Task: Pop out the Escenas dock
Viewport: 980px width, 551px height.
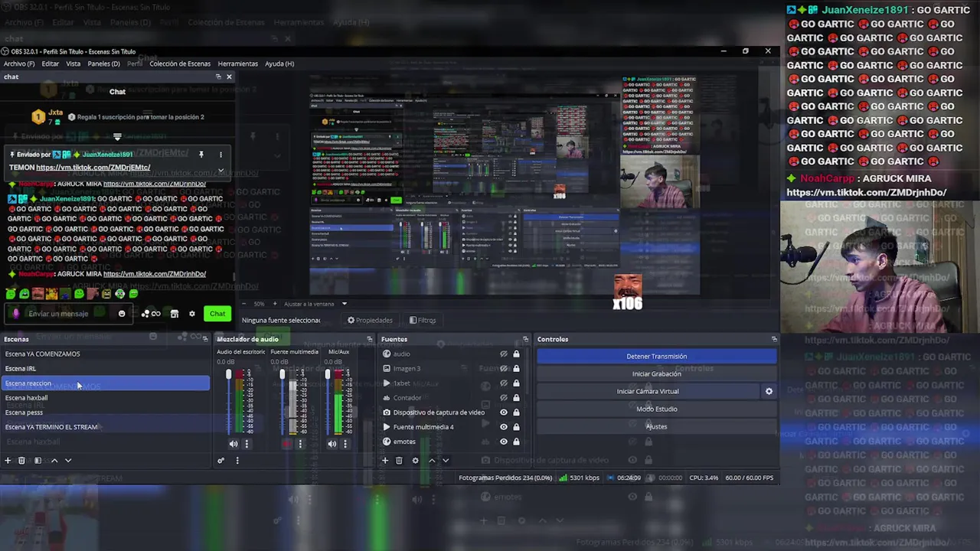Action: coord(205,339)
